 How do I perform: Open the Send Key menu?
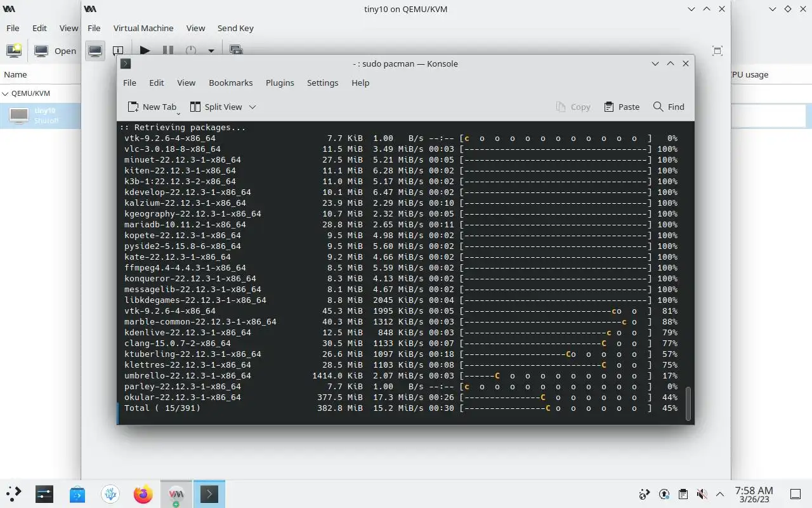click(x=235, y=28)
